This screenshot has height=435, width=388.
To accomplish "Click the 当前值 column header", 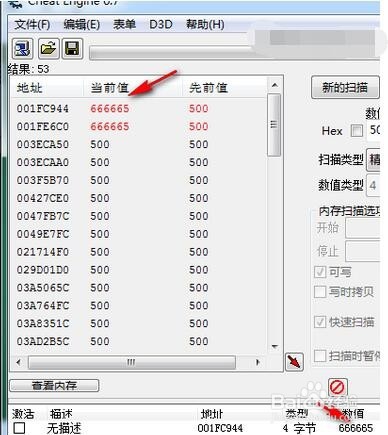I will point(132,88).
